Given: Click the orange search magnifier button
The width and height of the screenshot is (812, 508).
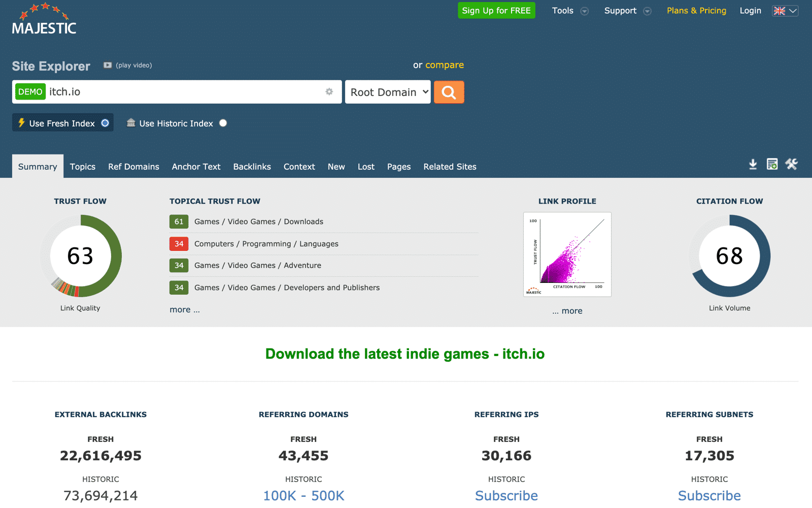Looking at the screenshot, I should (x=449, y=92).
